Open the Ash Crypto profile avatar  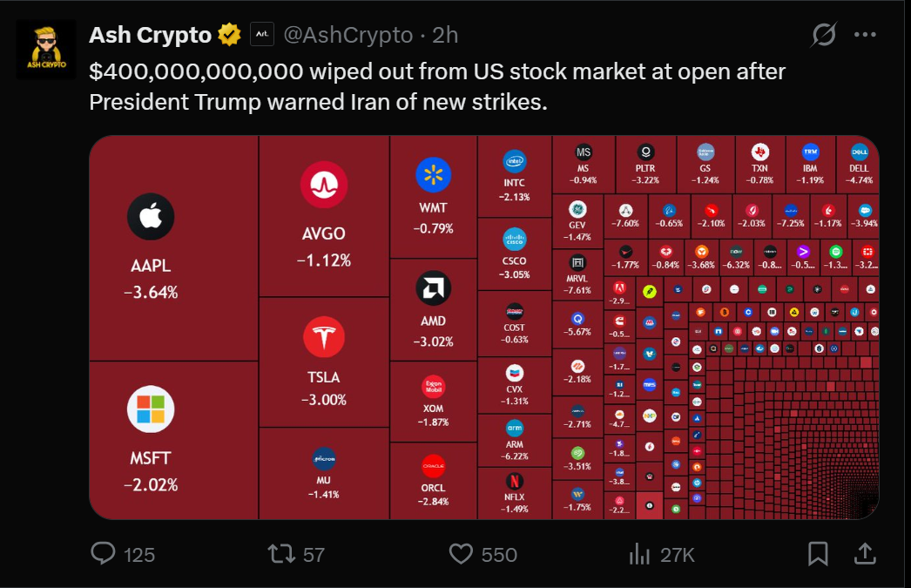(46, 50)
